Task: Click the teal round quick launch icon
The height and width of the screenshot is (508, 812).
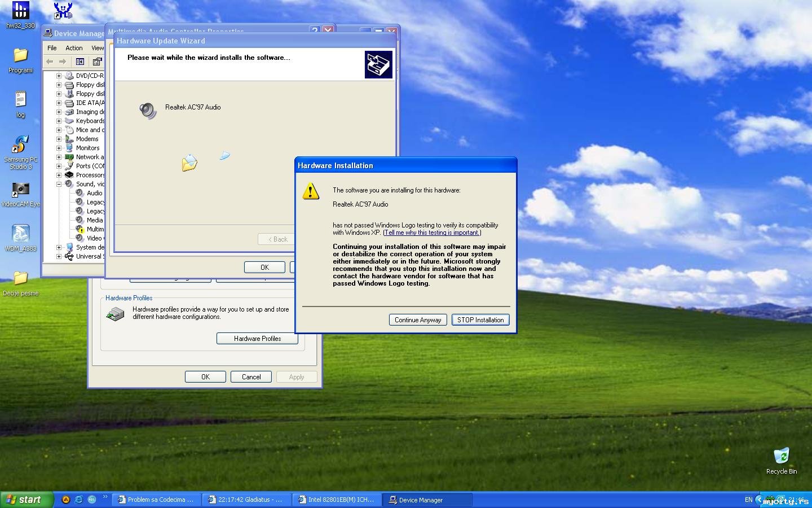Action: 92,500
